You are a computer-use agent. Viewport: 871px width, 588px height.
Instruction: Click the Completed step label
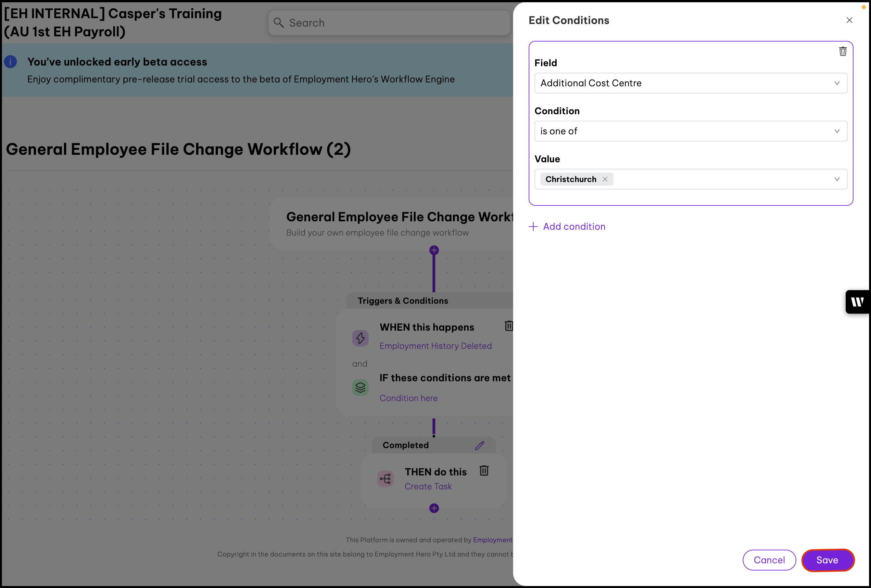406,445
